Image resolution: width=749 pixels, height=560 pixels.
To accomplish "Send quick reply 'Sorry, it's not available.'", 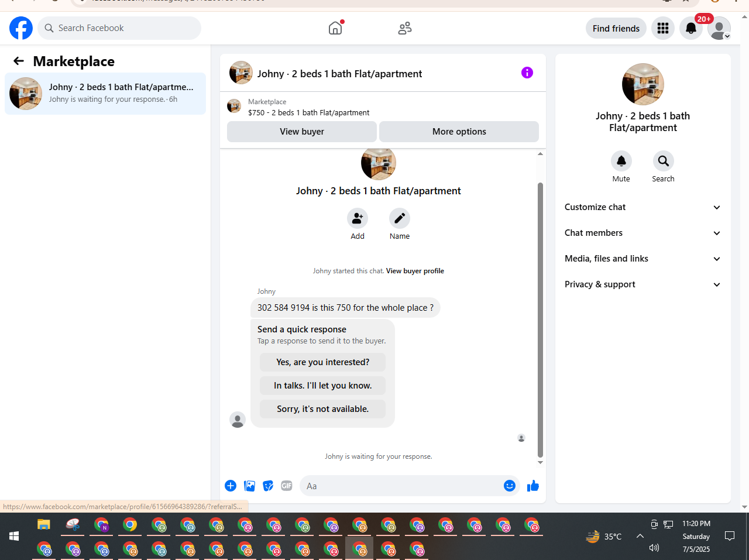I will pyautogui.click(x=323, y=409).
